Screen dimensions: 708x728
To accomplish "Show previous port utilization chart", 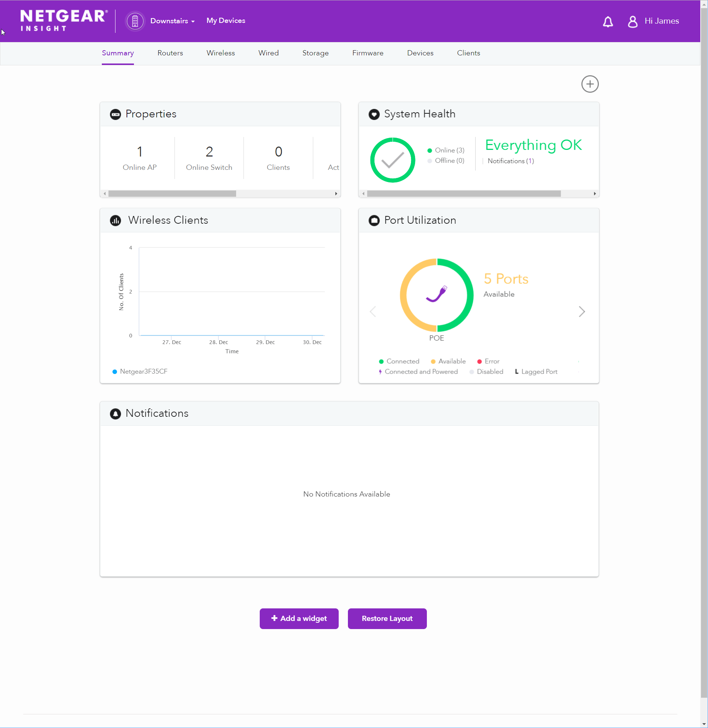I will click(x=373, y=311).
